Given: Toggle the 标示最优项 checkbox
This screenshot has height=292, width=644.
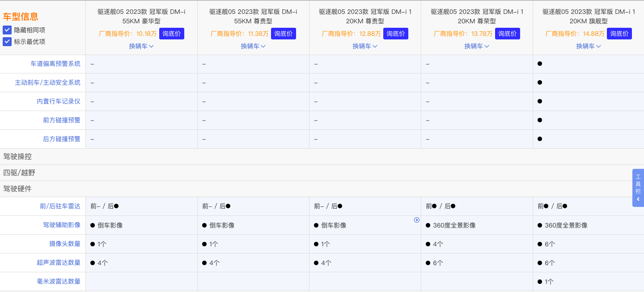Looking at the screenshot, I should point(7,42).
